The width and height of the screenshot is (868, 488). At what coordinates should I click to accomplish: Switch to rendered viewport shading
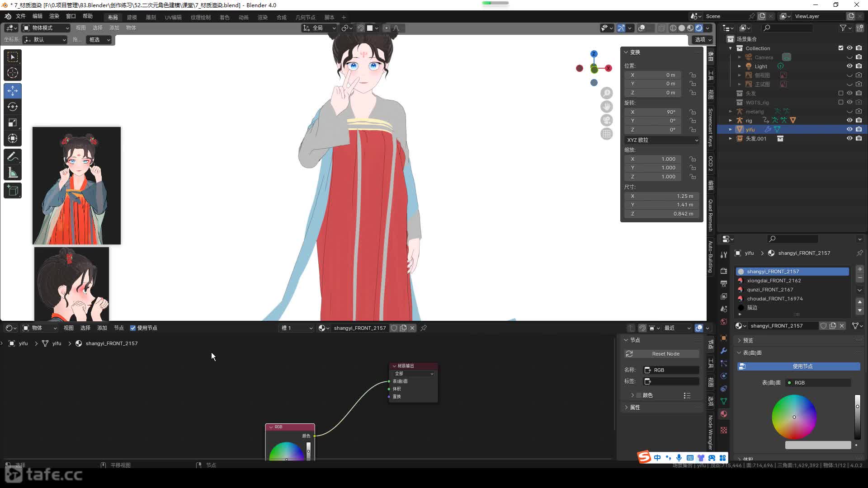pyautogui.click(x=699, y=28)
